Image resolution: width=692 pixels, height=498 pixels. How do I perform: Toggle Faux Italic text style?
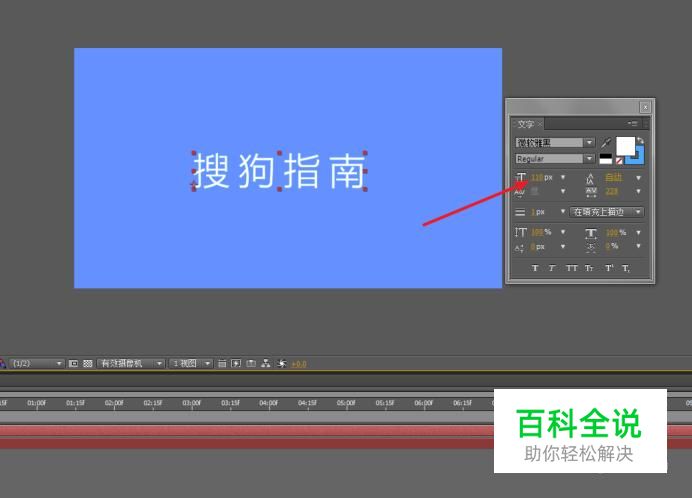pos(552,268)
